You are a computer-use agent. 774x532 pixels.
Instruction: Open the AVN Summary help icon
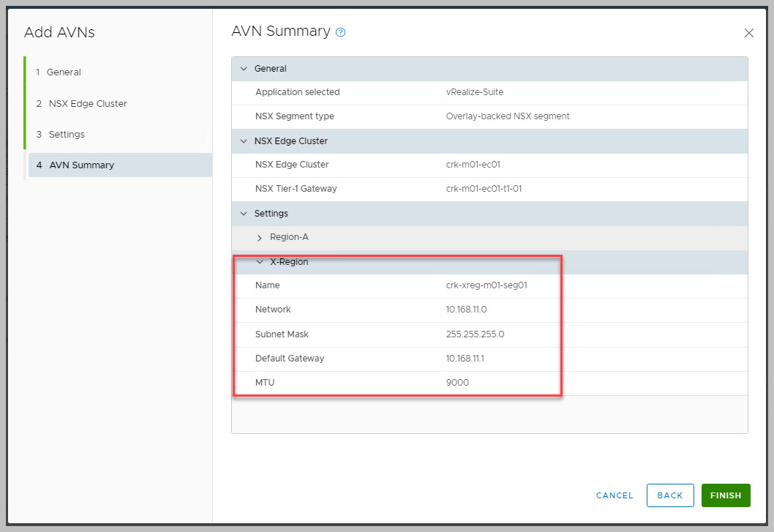click(x=340, y=32)
